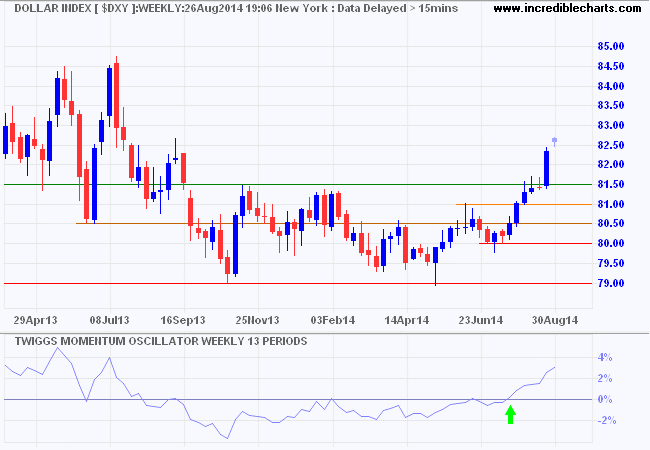Click the 85.00 price axis label
The height and width of the screenshot is (450, 650).
(611, 46)
